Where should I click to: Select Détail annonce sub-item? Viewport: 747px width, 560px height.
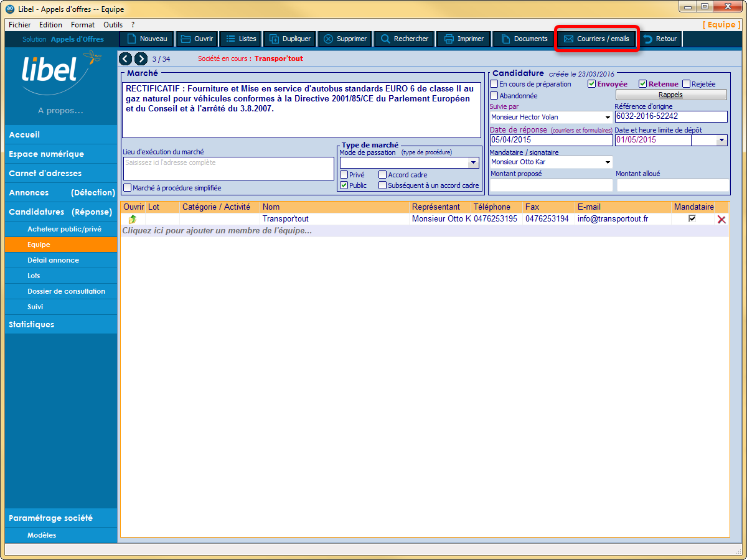click(x=60, y=260)
